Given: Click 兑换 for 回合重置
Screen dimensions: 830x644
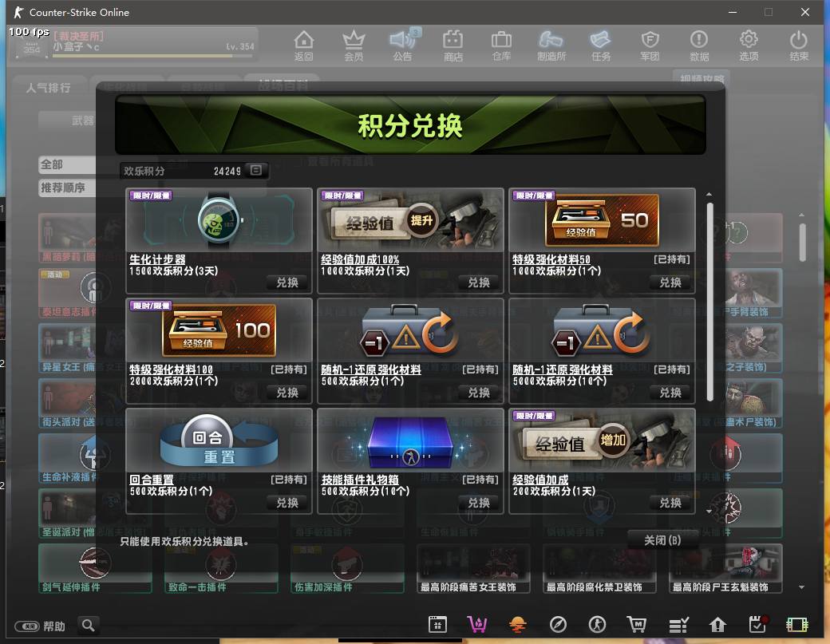Looking at the screenshot, I should pos(287,503).
